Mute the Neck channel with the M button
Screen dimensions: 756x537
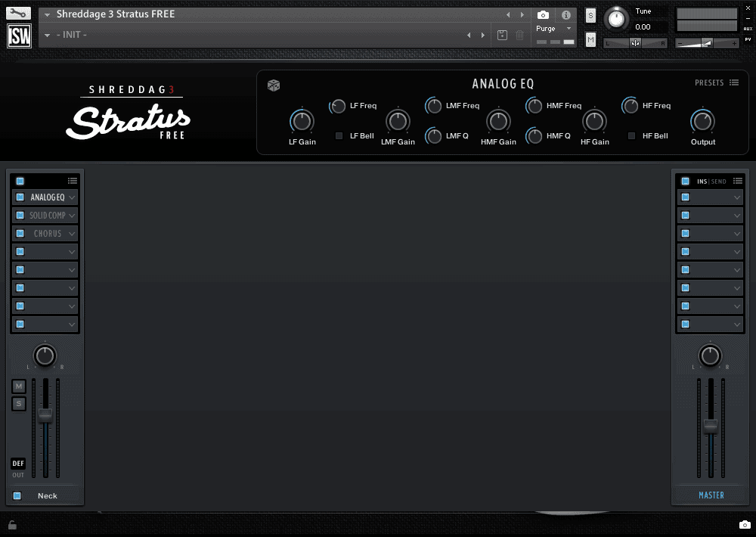click(18, 386)
